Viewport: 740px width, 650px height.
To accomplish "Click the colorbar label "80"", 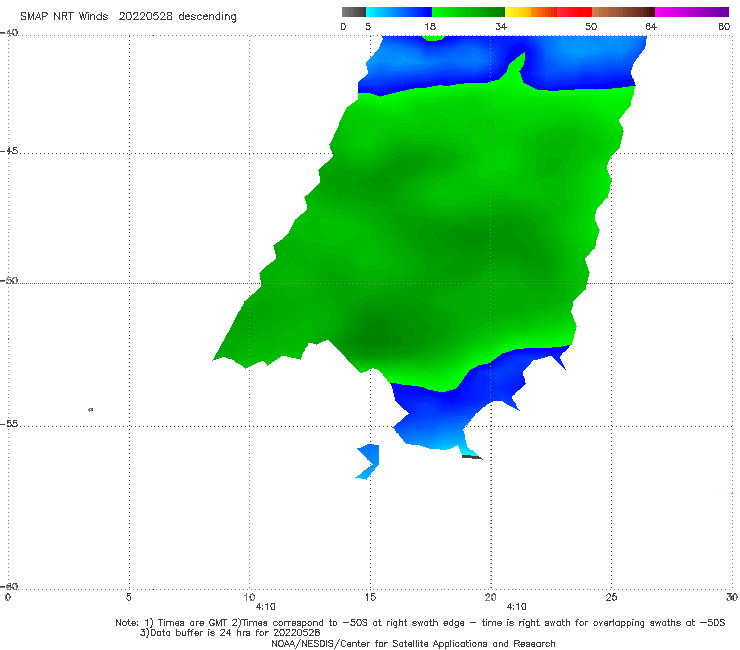I will 724,27.
